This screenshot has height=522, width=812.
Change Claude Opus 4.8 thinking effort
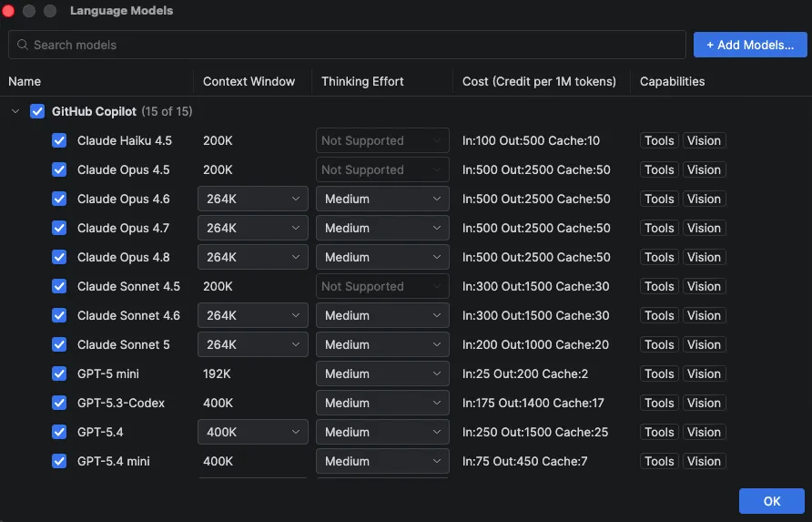pyautogui.click(x=382, y=257)
